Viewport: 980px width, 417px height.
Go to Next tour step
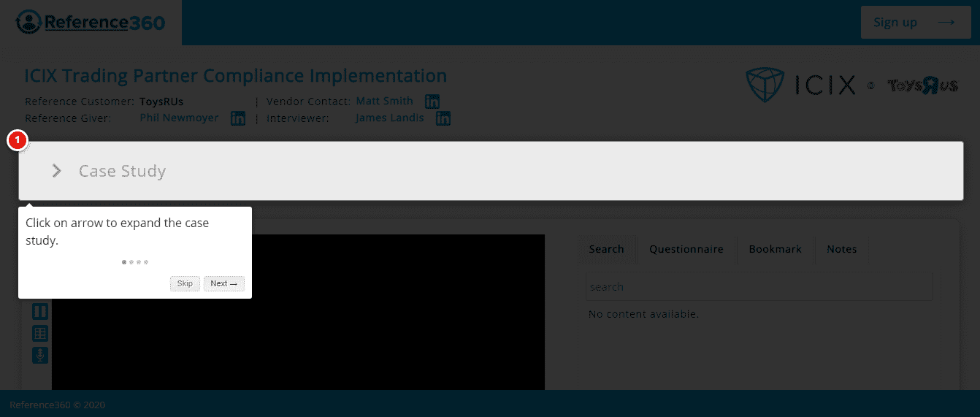(223, 283)
